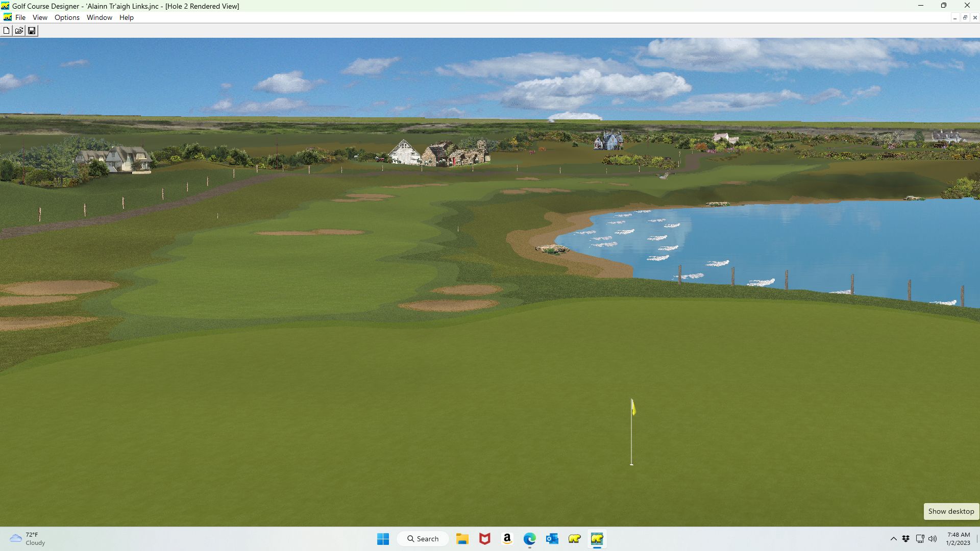The width and height of the screenshot is (980, 551).
Task: Click the volume speaker tray icon
Action: click(x=933, y=539)
